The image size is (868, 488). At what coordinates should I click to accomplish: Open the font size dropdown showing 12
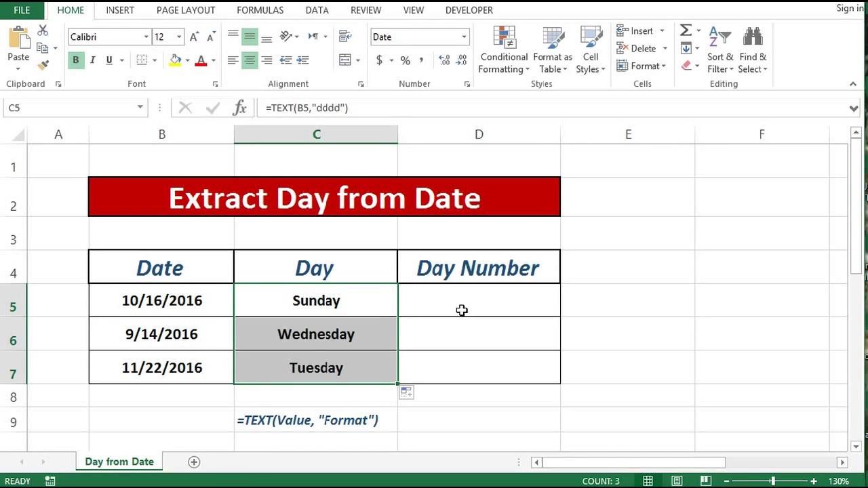[x=179, y=37]
